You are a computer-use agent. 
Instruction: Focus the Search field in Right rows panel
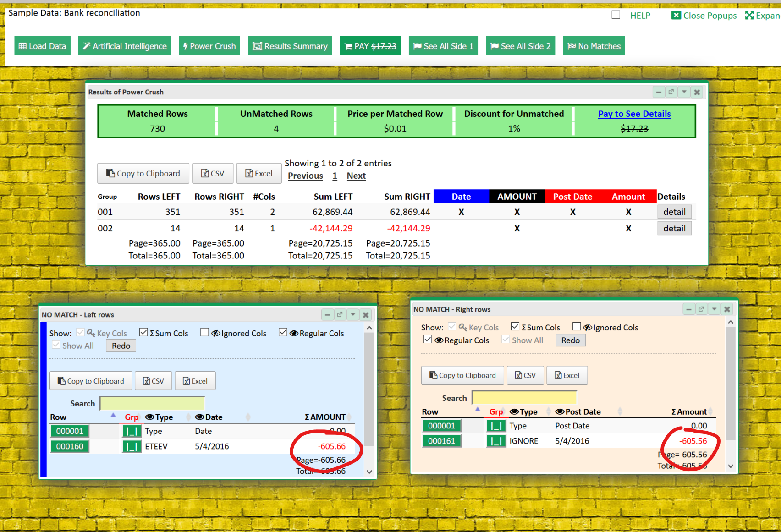tap(524, 398)
